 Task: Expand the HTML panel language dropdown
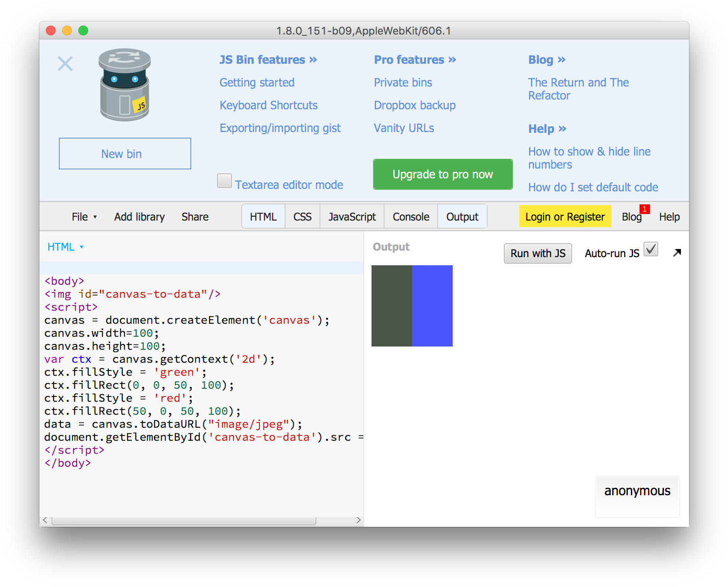tap(65, 247)
